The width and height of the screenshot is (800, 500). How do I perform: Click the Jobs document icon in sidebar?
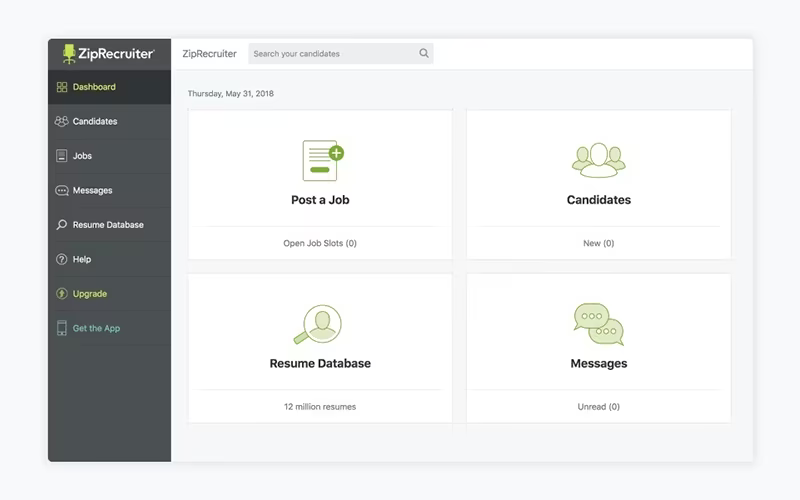click(62, 156)
